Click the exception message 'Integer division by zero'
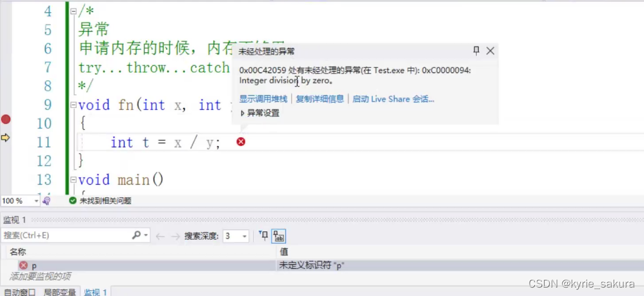 (x=286, y=81)
